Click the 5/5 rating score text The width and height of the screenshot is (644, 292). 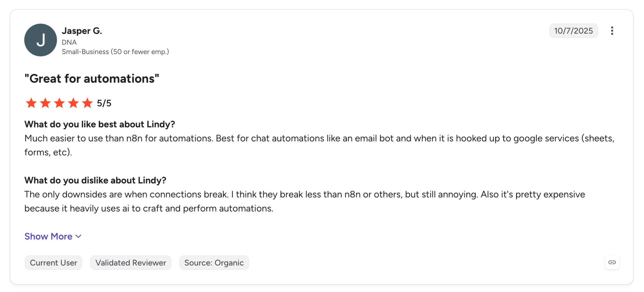click(x=104, y=103)
